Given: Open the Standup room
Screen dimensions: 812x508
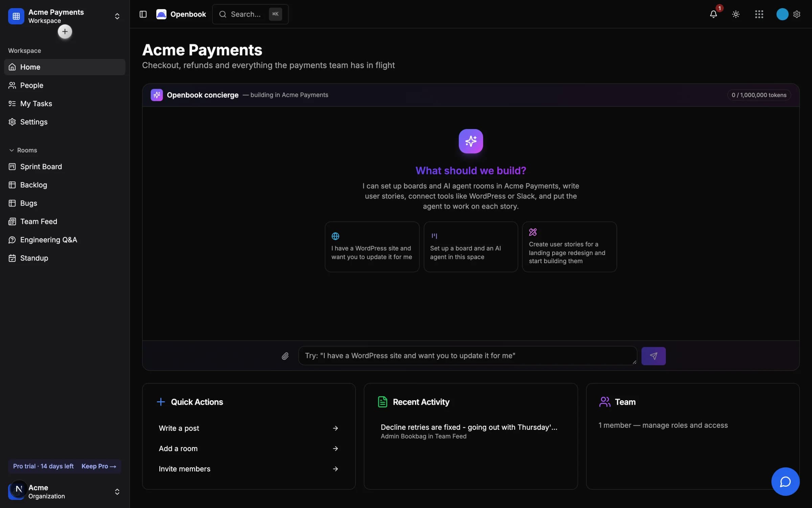Looking at the screenshot, I should coord(65,258).
